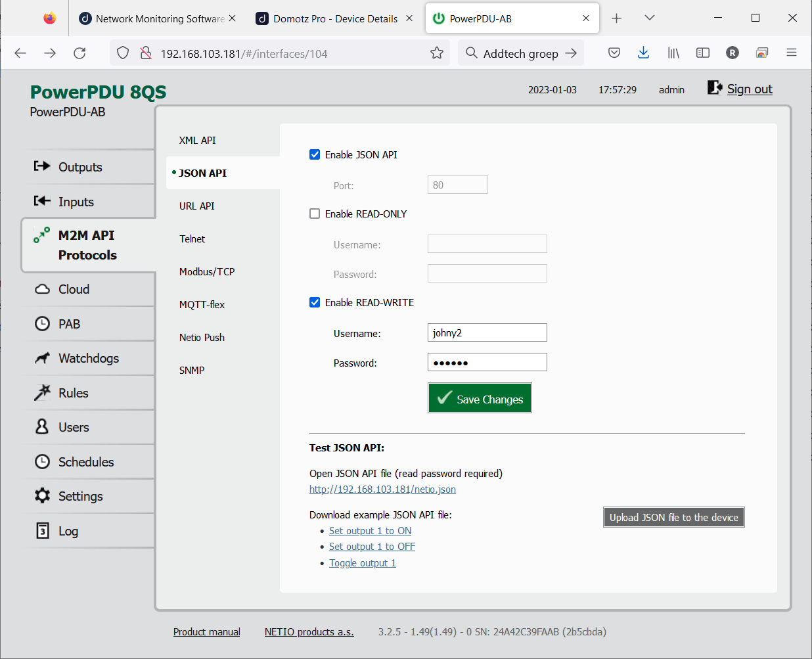Click the Sign out door icon
Viewport: 812px width, 659px height.
tap(715, 87)
